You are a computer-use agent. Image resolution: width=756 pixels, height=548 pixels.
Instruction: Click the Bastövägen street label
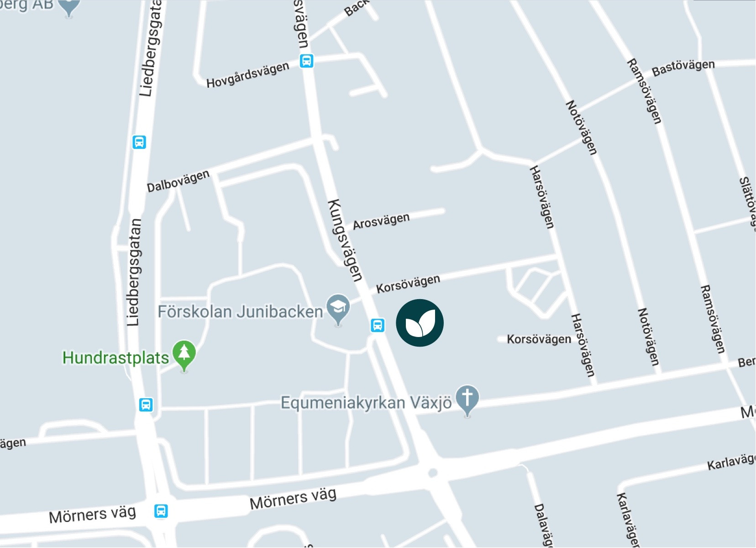point(683,68)
